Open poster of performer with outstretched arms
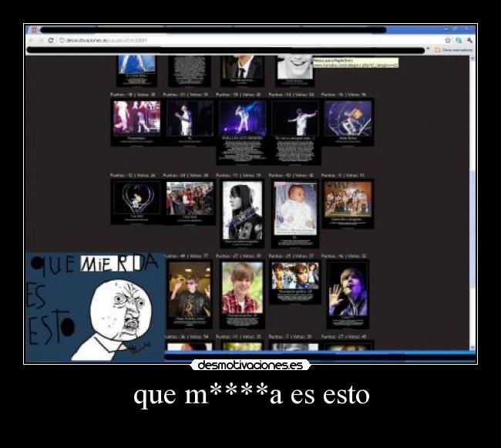The height and width of the screenshot is (448, 501). pyautogui.click(x=294, y=132)
